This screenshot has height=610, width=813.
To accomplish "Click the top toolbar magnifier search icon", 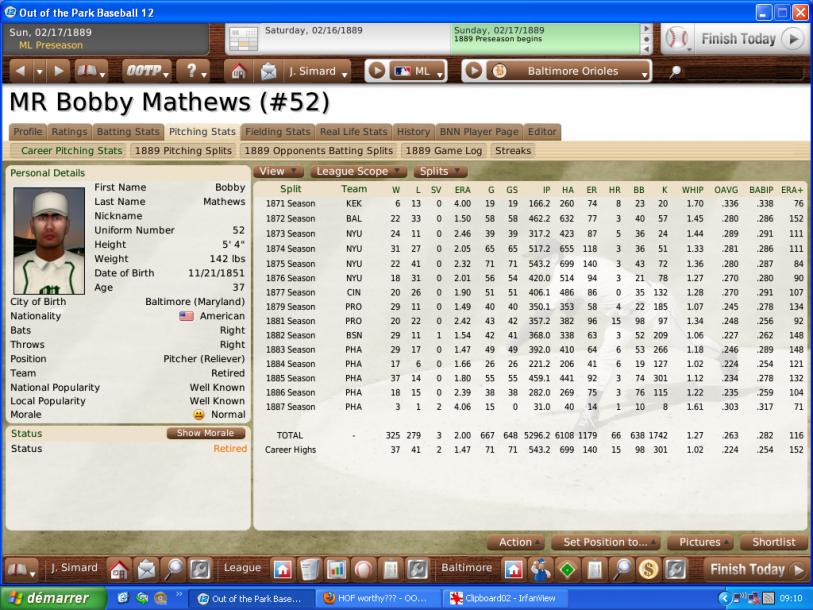I will tap(675, 72).
